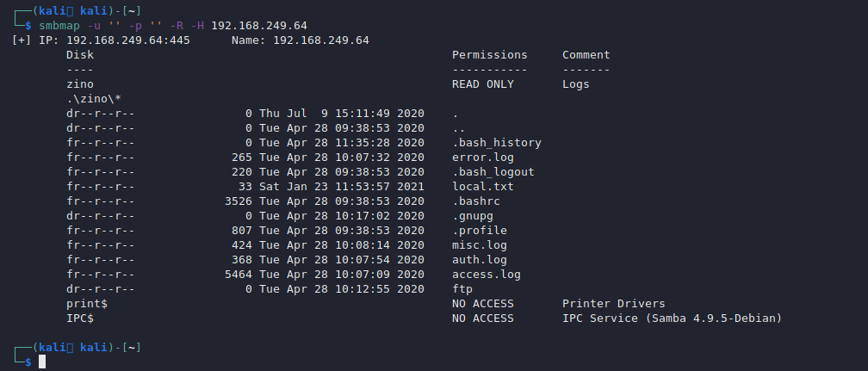The width and height of the screenshot is (868, 371).
Task: Click the .profile filename
Action: click(x=479, y=231)
